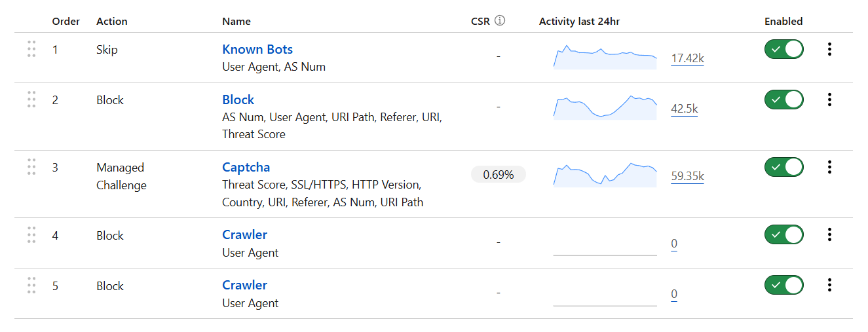Turn off the rule order 4 Crawler toggle
Viewport: 868px width, 332px height.
click(783, 234)
